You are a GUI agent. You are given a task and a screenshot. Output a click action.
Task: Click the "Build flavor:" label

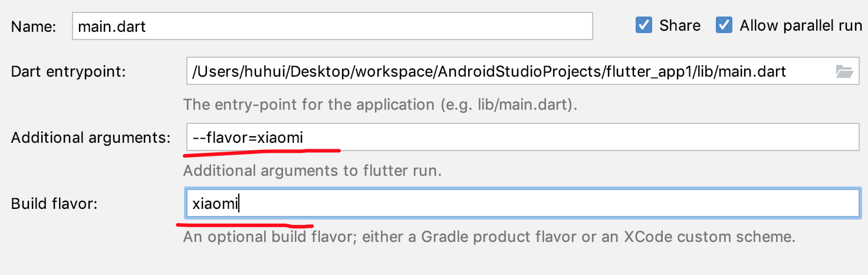[54, 204]
